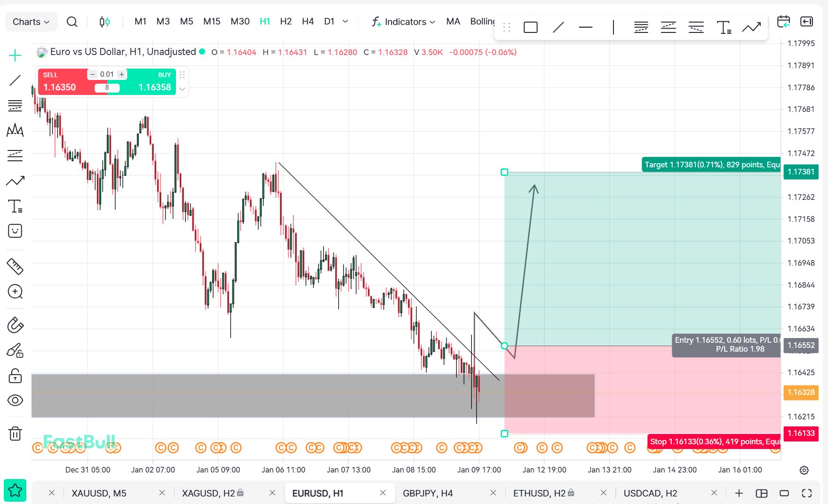
Task: Select the text tool in left sidebar
Action: pos(15,206)
